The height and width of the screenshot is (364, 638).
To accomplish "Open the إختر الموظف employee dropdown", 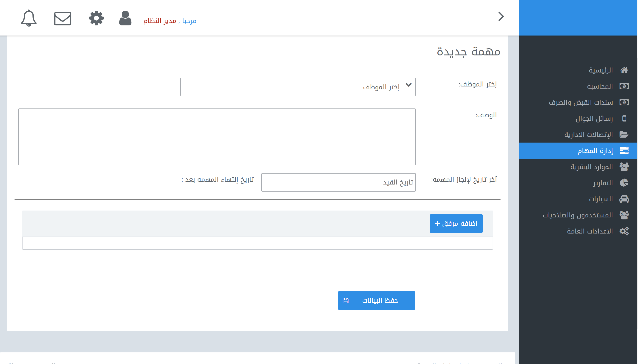I will tap(298, 86).
